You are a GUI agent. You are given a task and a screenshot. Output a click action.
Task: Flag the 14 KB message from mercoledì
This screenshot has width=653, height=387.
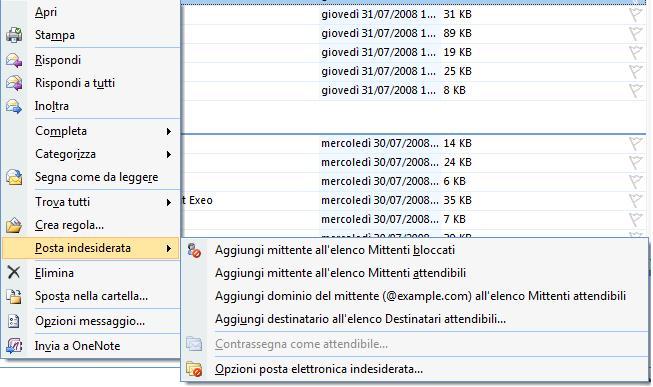coord(636,144)
